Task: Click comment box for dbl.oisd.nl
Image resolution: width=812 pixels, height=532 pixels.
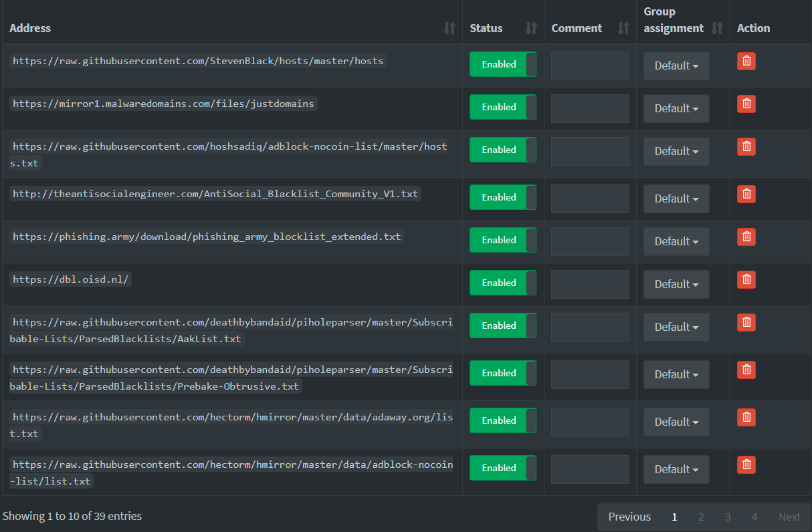Action: pyautogui.click(x=590, y=284)
